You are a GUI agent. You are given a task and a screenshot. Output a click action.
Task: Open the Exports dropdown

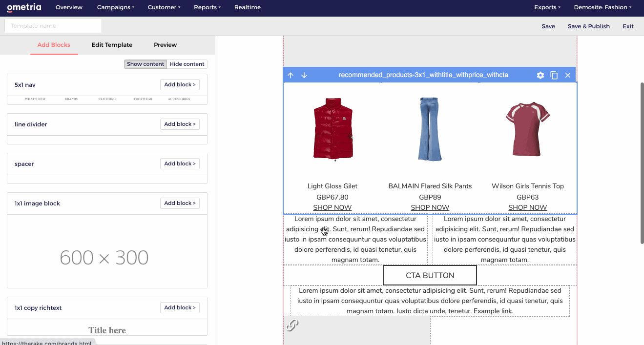[547, 7]
